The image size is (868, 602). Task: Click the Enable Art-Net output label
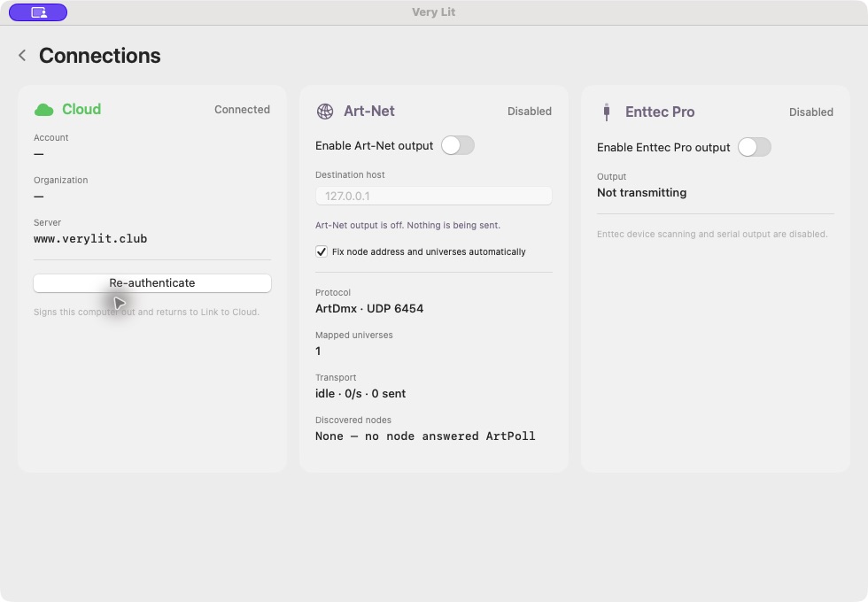tap(374, 145)
